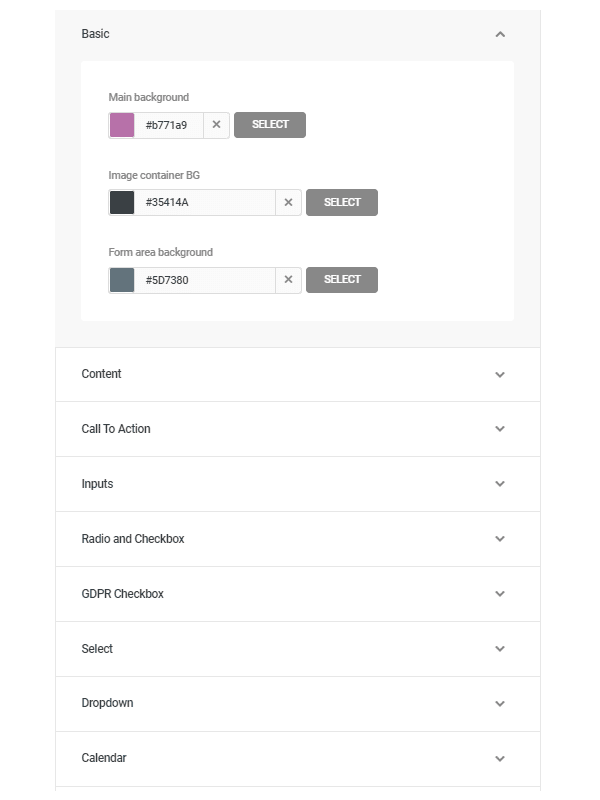The height and width of the screenshot is (800, 600).
Task: Clear the Form area background color
Action: (288, 280)
